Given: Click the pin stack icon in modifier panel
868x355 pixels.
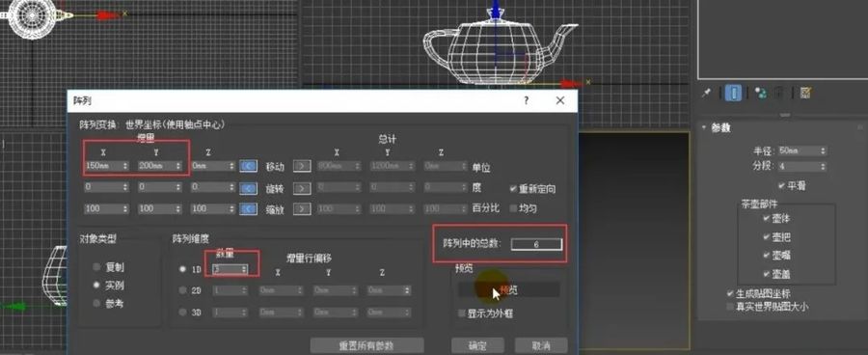Looking at the screenshot, I should click(706, 93).
